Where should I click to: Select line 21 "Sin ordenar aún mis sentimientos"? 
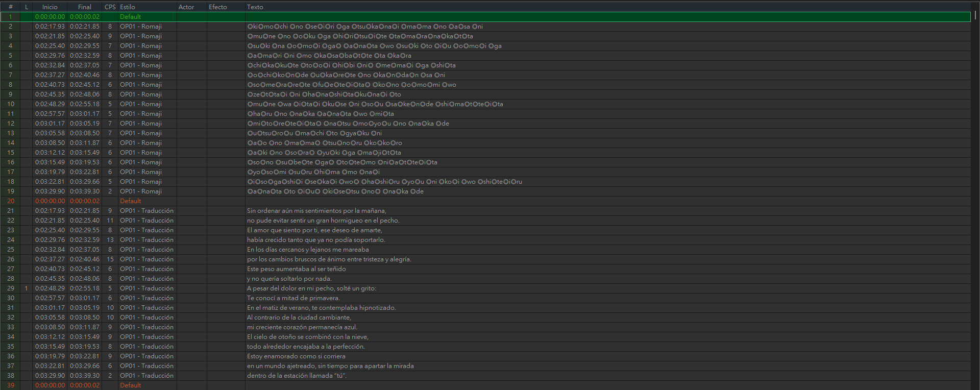point(316,211)
